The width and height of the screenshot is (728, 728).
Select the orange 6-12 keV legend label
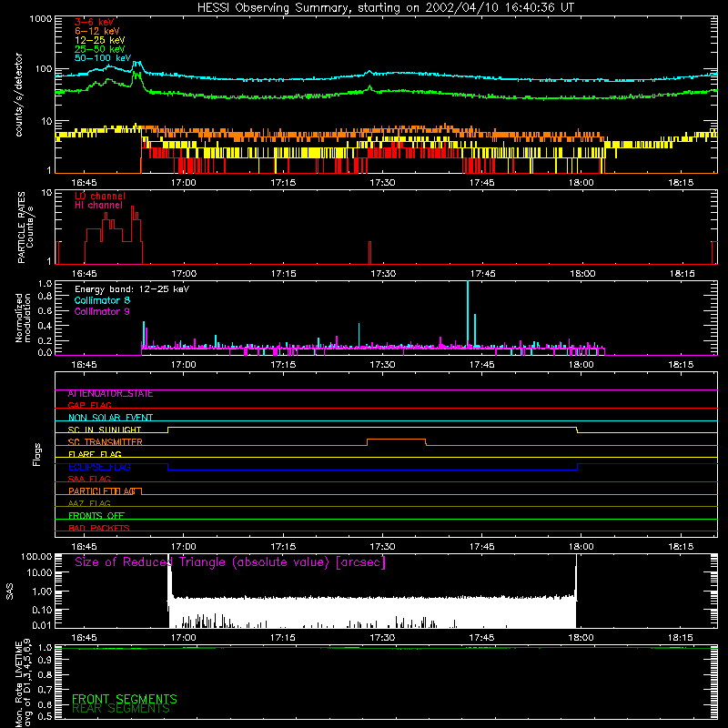pos(97,31)
